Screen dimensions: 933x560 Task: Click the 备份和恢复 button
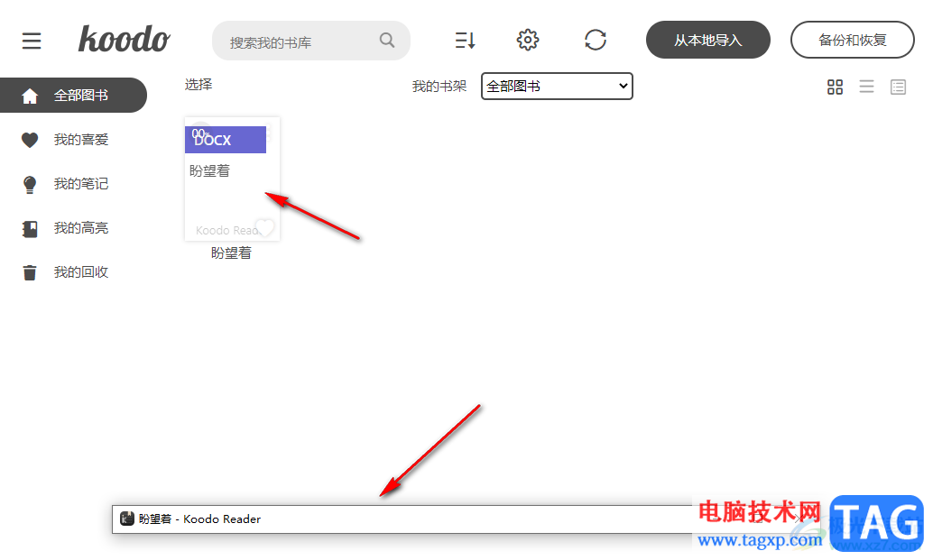coord(852,40)
